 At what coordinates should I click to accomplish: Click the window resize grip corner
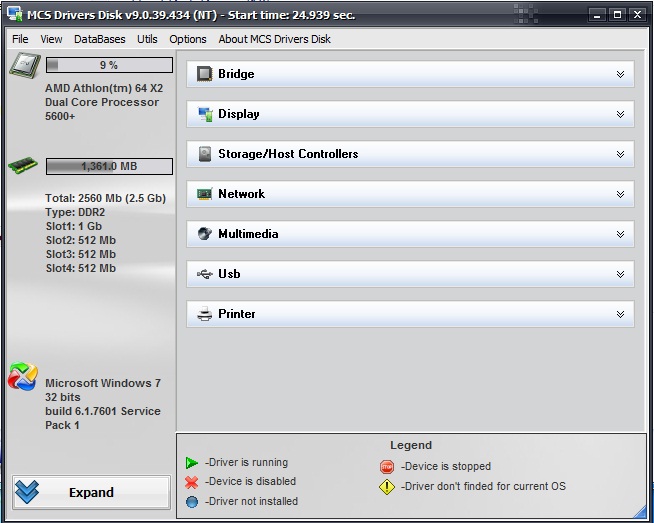click(x=640, y=512)
